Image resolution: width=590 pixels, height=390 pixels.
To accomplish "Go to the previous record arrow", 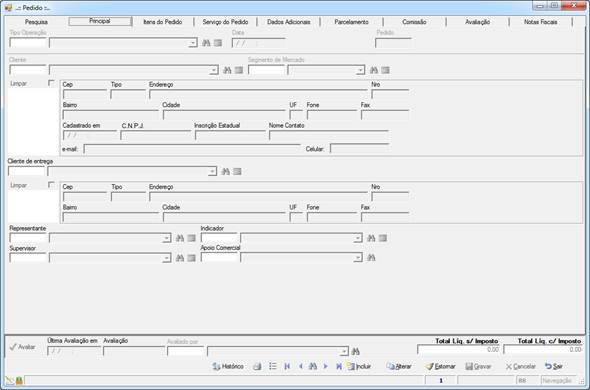I will pos(301,366).
